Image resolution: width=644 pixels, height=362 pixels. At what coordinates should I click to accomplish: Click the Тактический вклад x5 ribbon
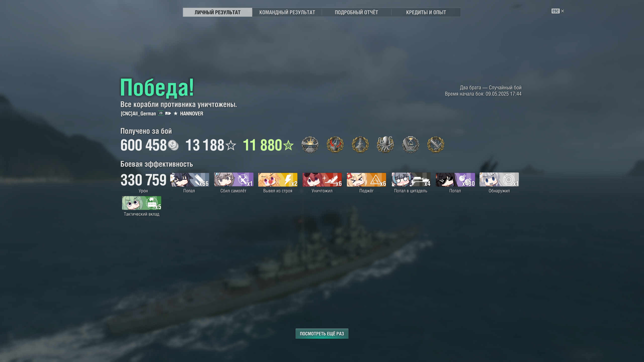[142, 203]
